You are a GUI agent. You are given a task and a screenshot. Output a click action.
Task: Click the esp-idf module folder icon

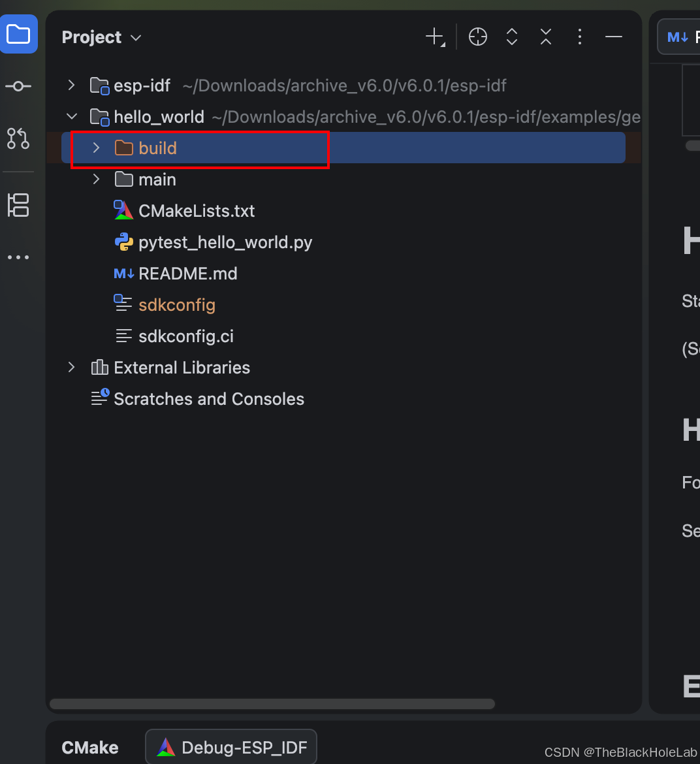pyautogui.click(x=99, y=86)
